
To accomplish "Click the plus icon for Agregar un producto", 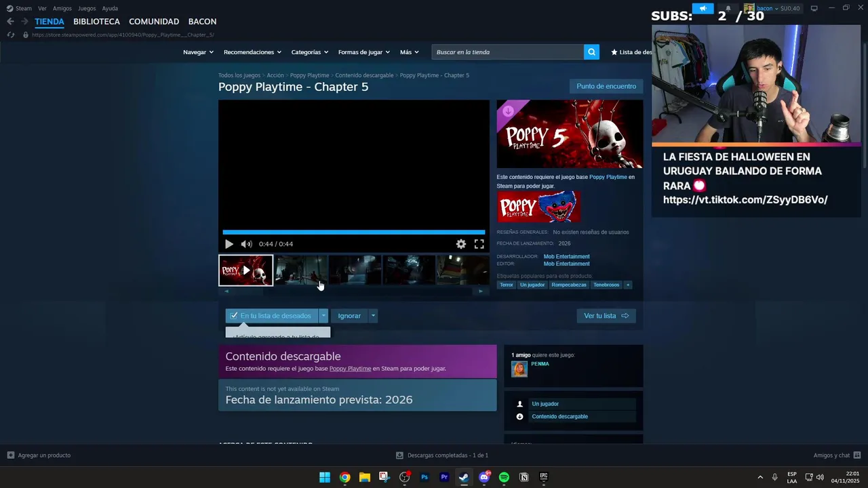I will [11, 455].
